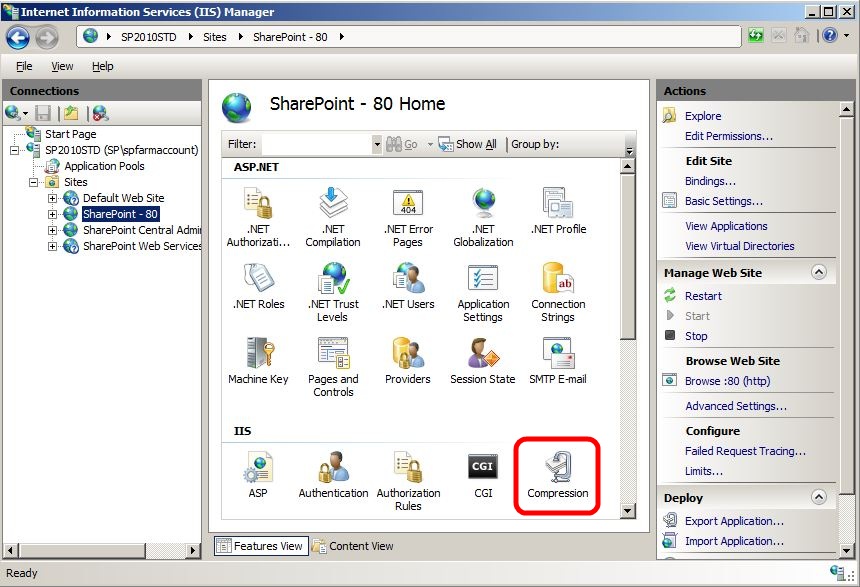Open the File menu

pos(24,66)
